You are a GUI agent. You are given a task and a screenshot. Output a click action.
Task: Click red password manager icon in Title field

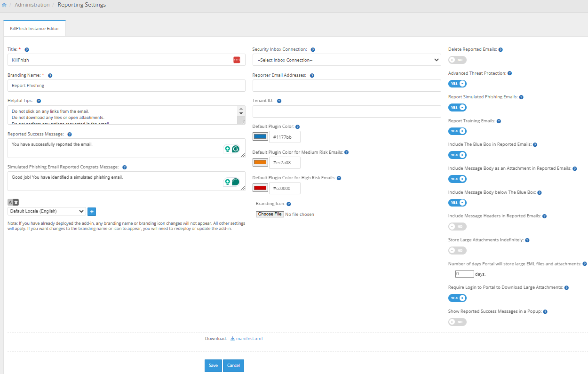tap(237, 60)
